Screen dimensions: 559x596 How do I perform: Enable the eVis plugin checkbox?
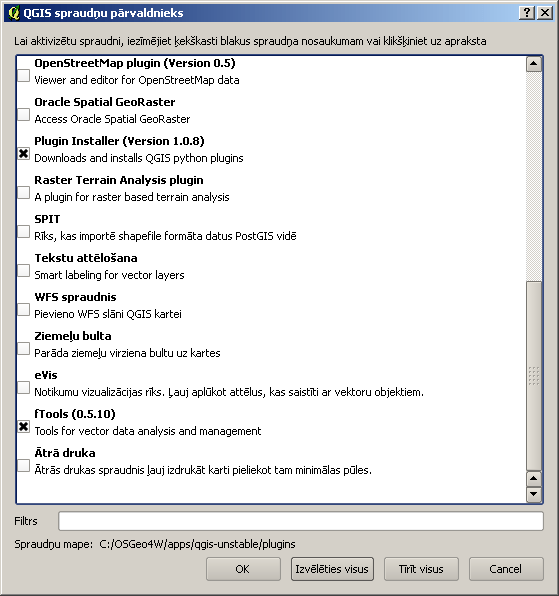[24, 388]
